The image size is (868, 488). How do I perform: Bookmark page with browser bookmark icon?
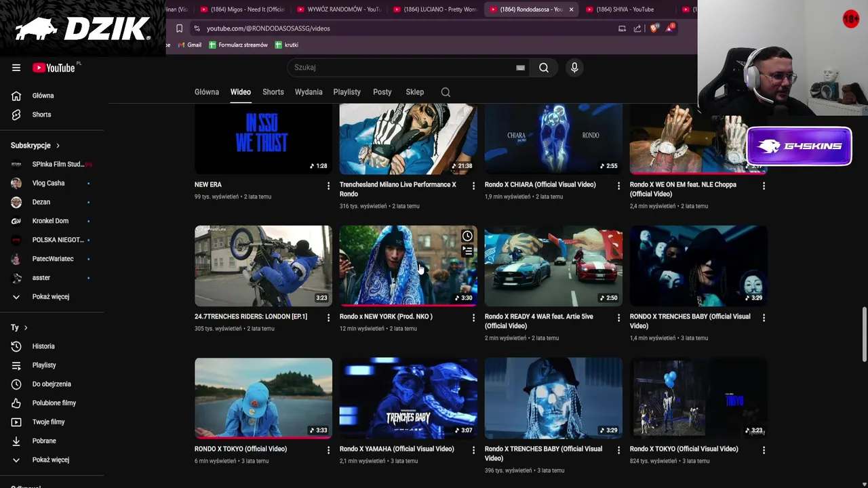click(x=179, y=28)
